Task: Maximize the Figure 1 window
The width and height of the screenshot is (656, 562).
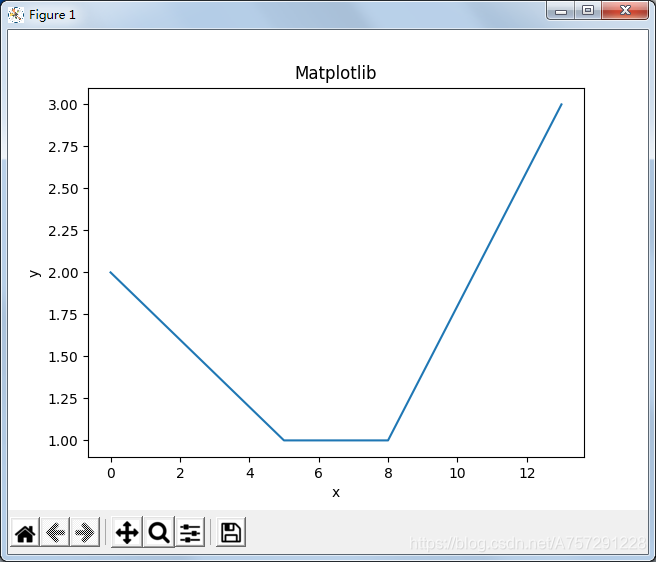Action: coord(588,10)
